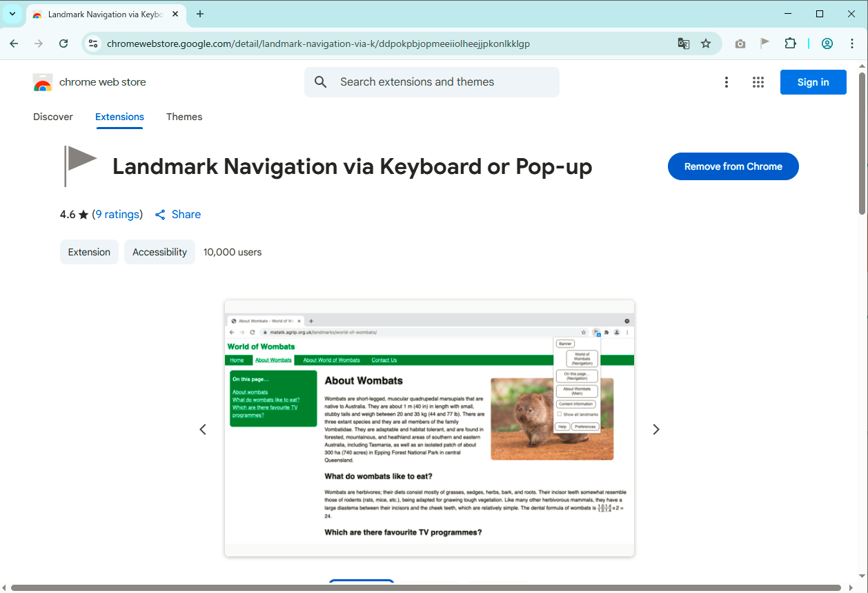Viewport: 868px width, 593px height.
Task: Click the horizontal page scrollbar
Action: pos(426,588)
